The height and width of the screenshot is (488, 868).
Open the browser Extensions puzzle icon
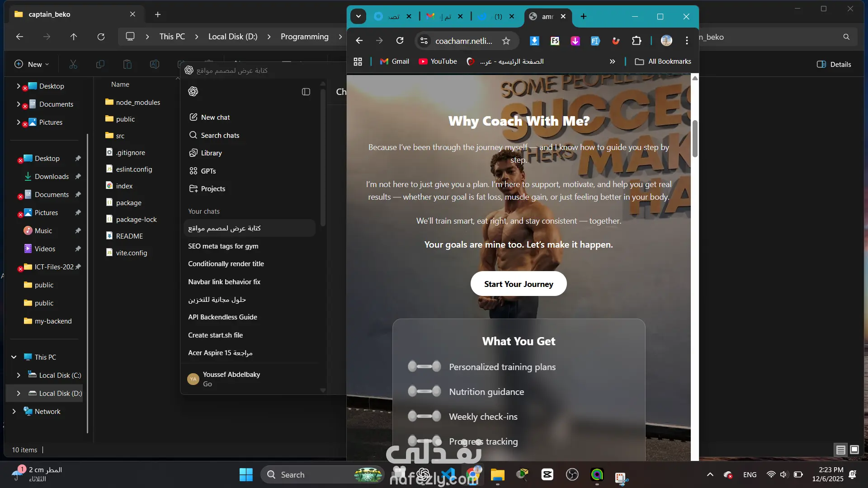(637, 41)
